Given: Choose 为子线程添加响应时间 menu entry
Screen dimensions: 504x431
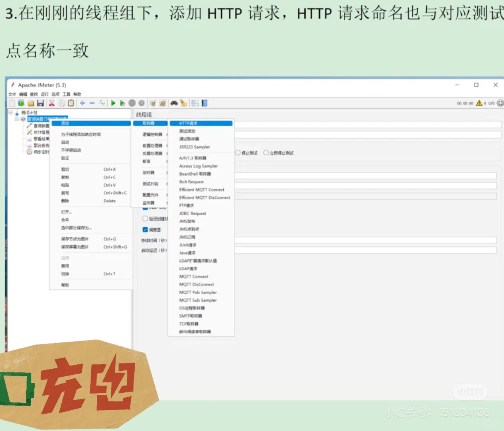Looking at the screenshot, I should coord(81,134).
